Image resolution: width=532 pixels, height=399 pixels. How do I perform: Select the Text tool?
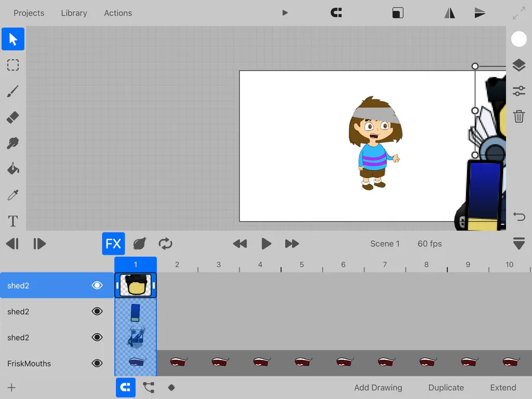13,221
